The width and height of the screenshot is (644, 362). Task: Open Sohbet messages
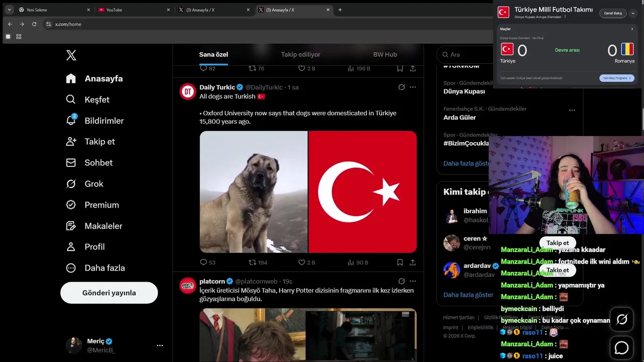point(89,163)
